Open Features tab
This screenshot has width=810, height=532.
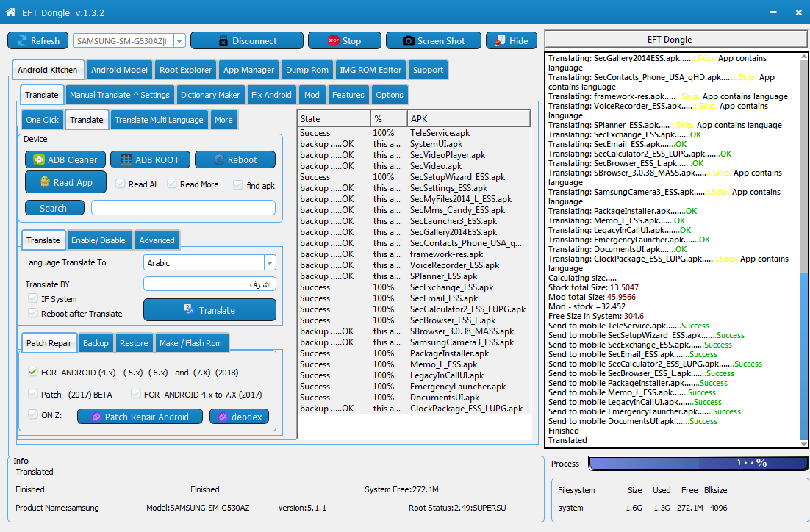(x=348, y=95)
